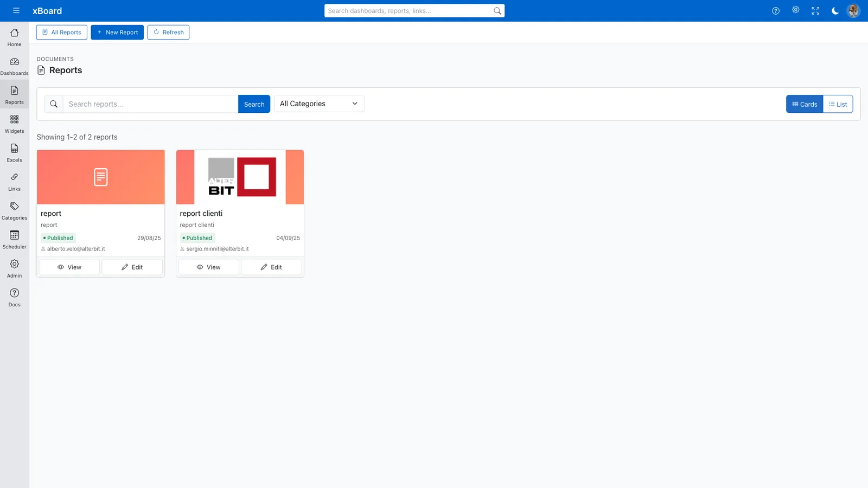Click the user avatar in header
868x488 pixels.
853,11
